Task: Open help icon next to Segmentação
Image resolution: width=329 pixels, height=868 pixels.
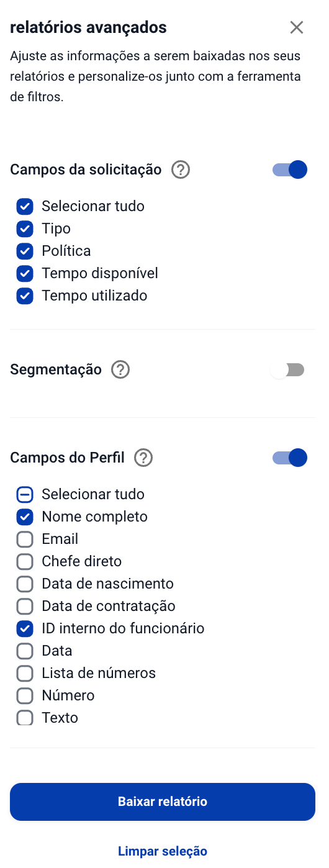Action: (120, 370)
